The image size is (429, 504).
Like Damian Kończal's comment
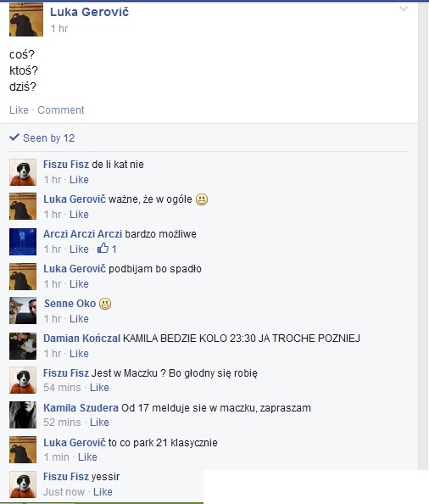pos(79,354)
